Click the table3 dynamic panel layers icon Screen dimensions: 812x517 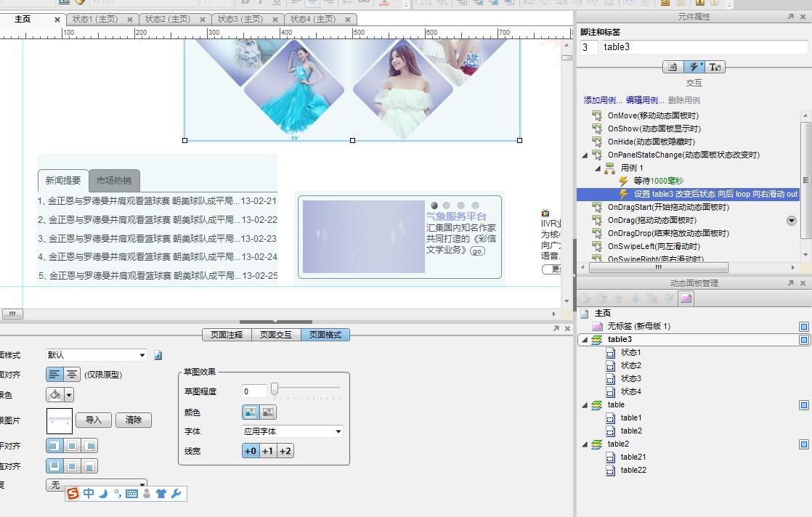596,340
